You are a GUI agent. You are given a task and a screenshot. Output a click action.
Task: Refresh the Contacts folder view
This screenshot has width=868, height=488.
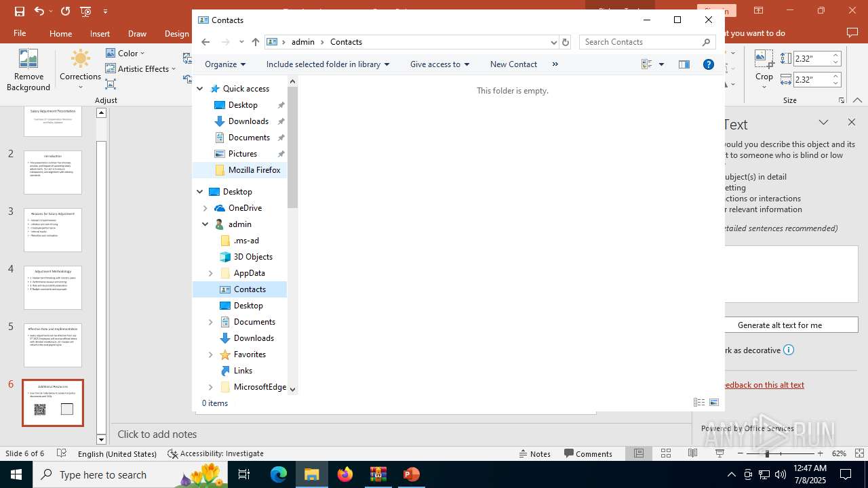tap(566, 42)
